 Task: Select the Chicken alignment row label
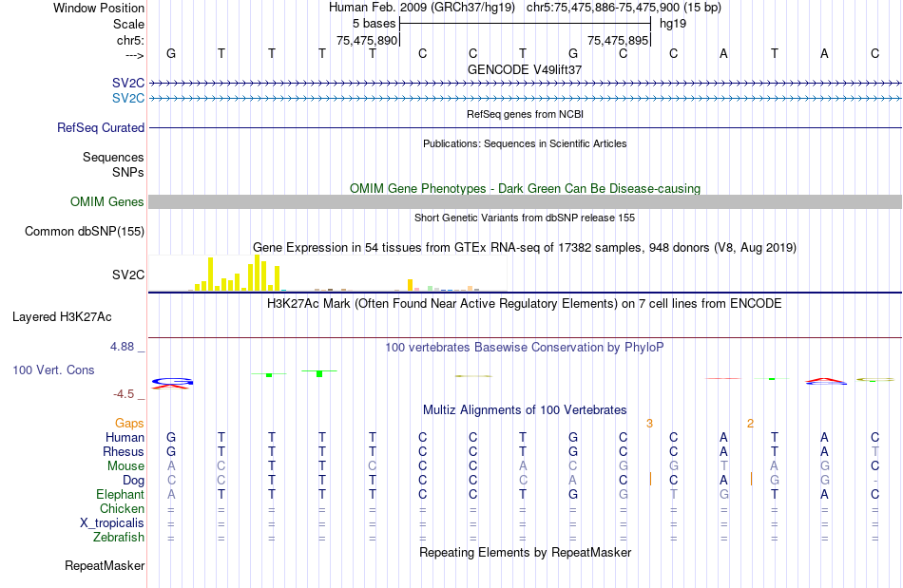122,508
